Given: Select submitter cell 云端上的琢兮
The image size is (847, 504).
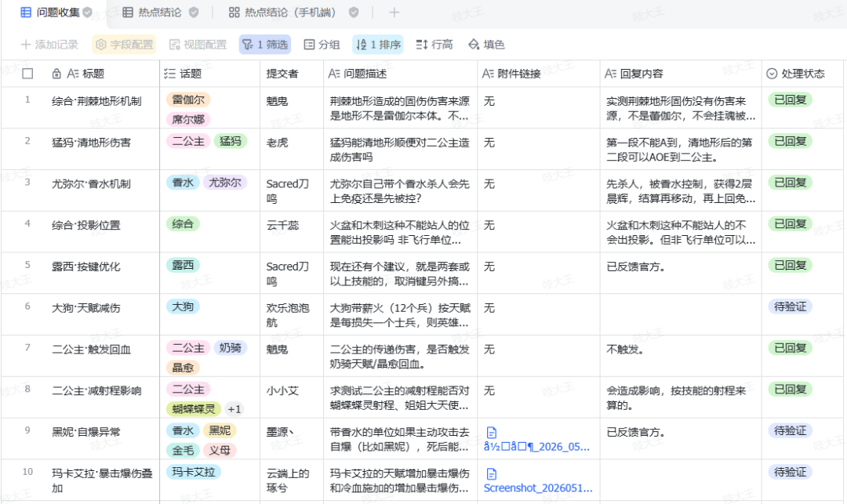Looking at the screenshot, I should click(x=292, y=480).
